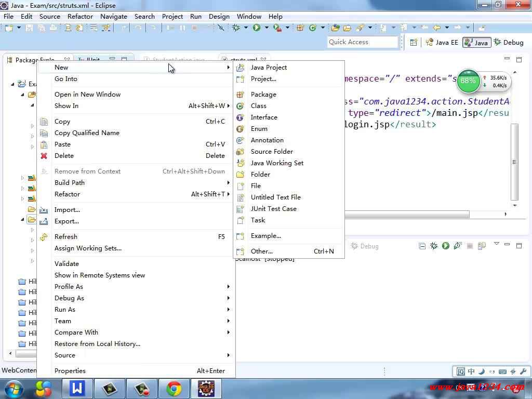Select JUnit Test Case in the New submenu
The height and width of the screenshot is (399, 532).
(289, 209)
